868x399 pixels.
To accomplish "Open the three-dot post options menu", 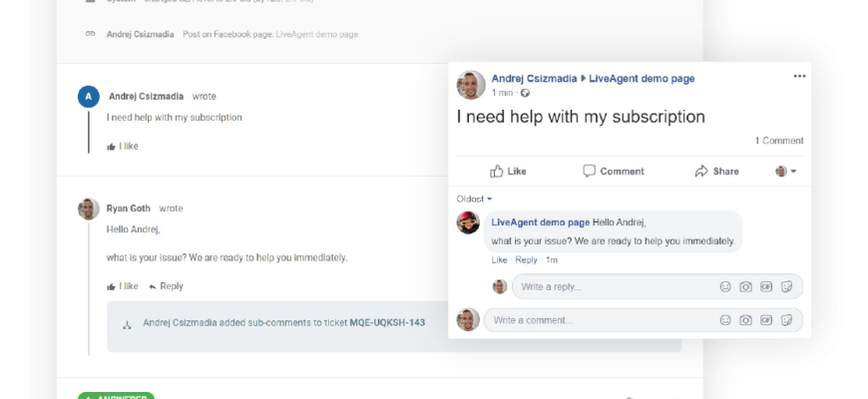I will tap(799, 77).
